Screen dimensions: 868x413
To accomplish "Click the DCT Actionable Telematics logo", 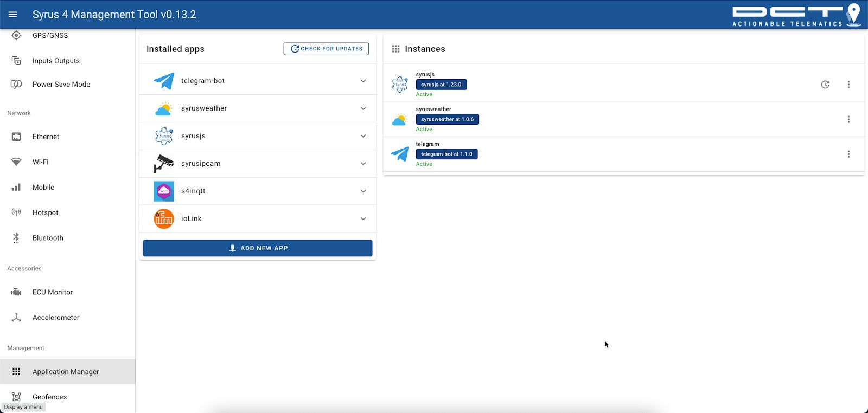I will point(796,15).
